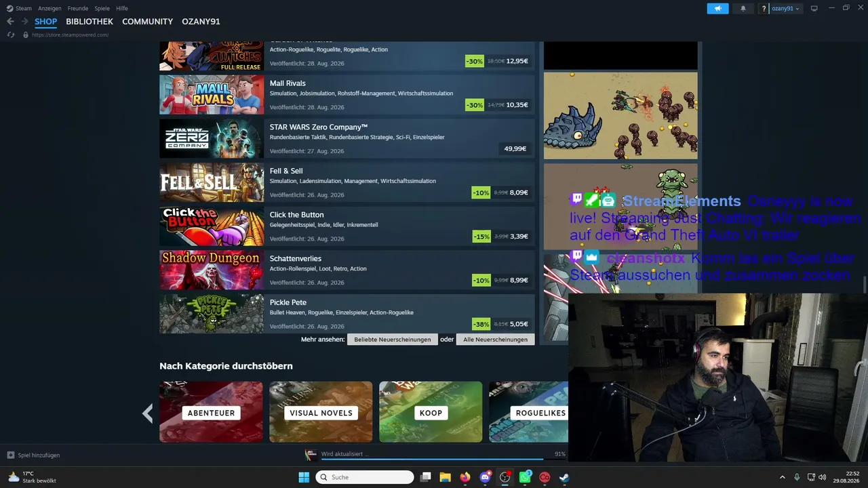The height and width of the screenshot is (488, 868).
Task: Switch to the BIBLIOTHEK tab
Action: (x=90, y=22)
